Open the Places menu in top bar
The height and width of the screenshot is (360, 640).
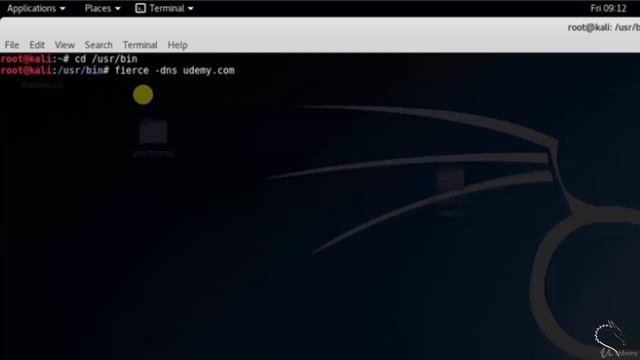pyautogui.click(x=102, y=8)
